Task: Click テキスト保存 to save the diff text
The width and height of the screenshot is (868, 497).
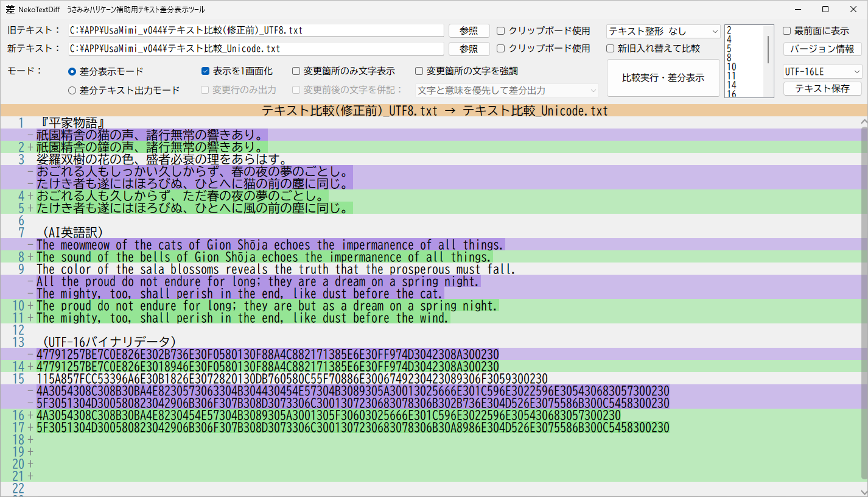Action: pyautogui.click(x=822, y=88)
